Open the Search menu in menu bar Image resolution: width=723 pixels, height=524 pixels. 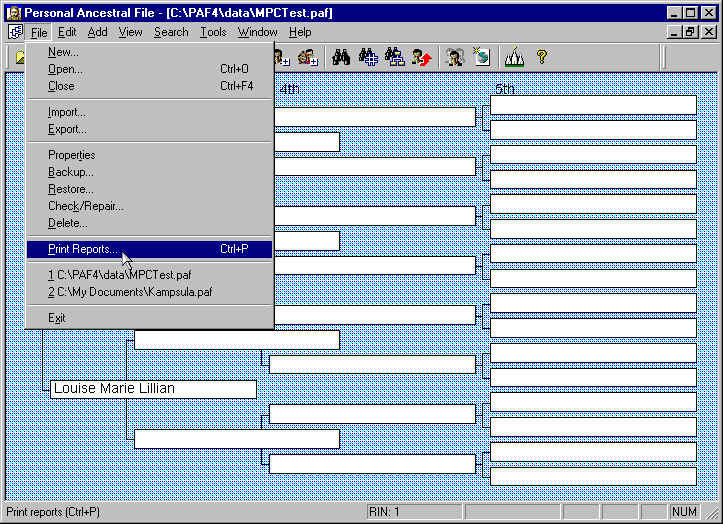pos(171,32)
